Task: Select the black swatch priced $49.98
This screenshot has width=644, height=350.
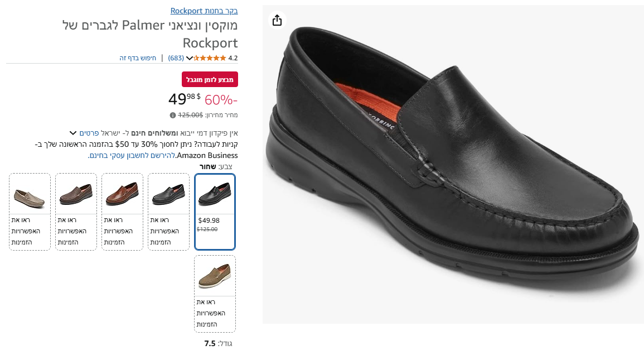Action: [215, 212]
